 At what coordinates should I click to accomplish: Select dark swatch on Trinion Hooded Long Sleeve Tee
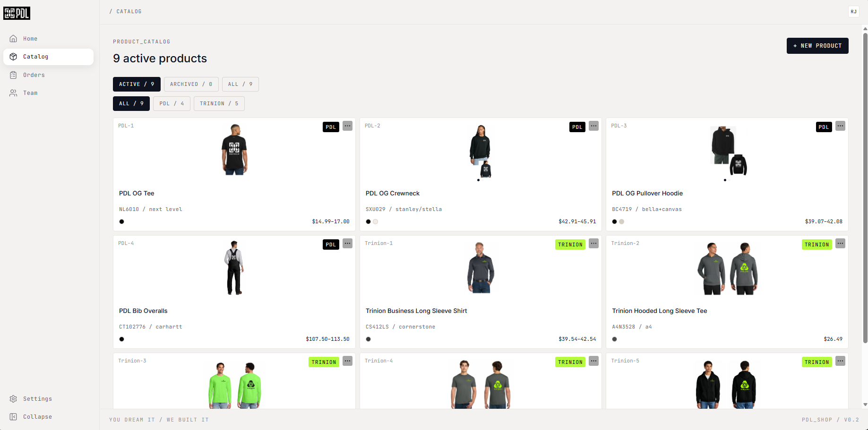[x=615, y=339]
